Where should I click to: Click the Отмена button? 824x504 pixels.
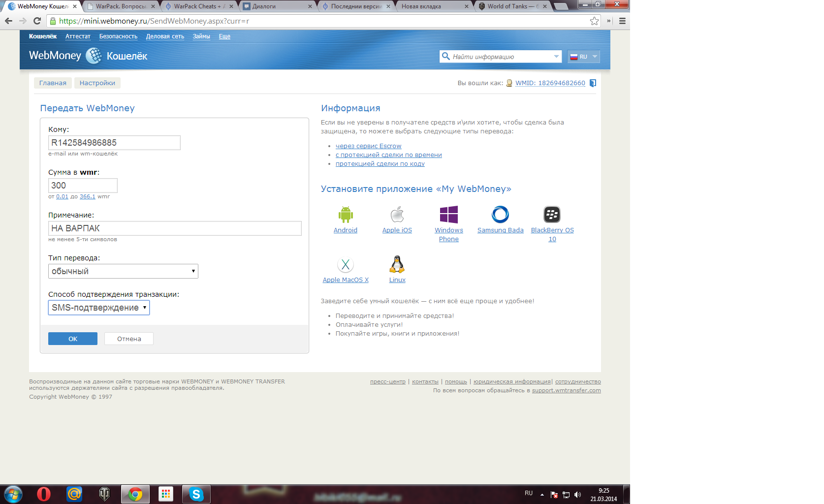click(129, 339)
